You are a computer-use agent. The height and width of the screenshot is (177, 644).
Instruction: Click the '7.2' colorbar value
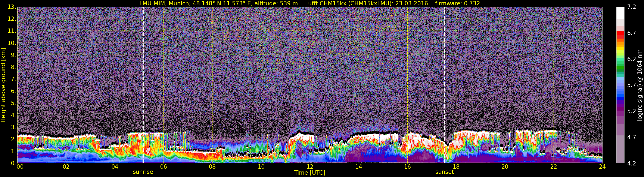(x=632, y=7)
